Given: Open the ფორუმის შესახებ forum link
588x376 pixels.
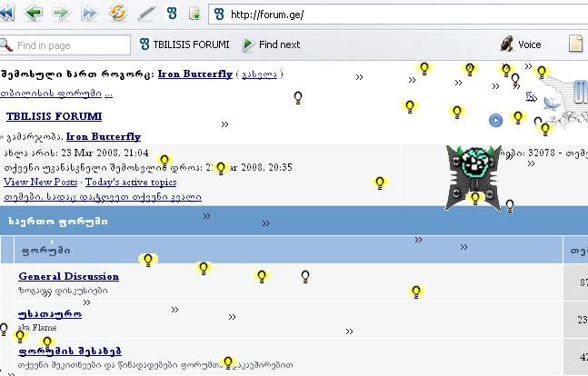Looking at the screenshot, I should coord(70,351).
